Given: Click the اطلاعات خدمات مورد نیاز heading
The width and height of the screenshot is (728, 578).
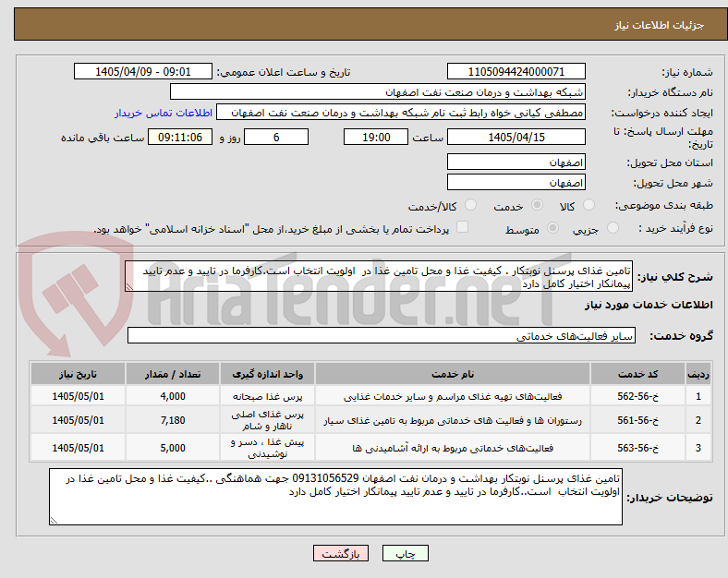Looking at the screenshot, I should coord(649,305).
